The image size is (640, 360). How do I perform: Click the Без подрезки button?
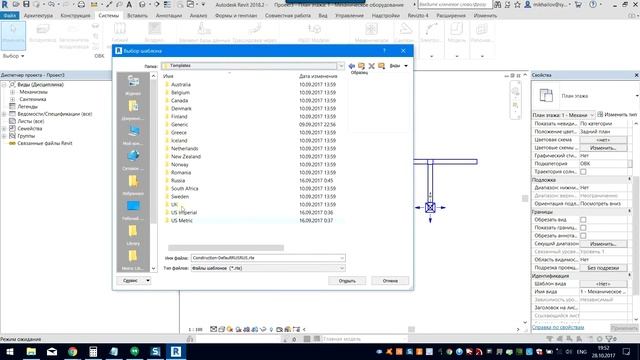point(603,268)
